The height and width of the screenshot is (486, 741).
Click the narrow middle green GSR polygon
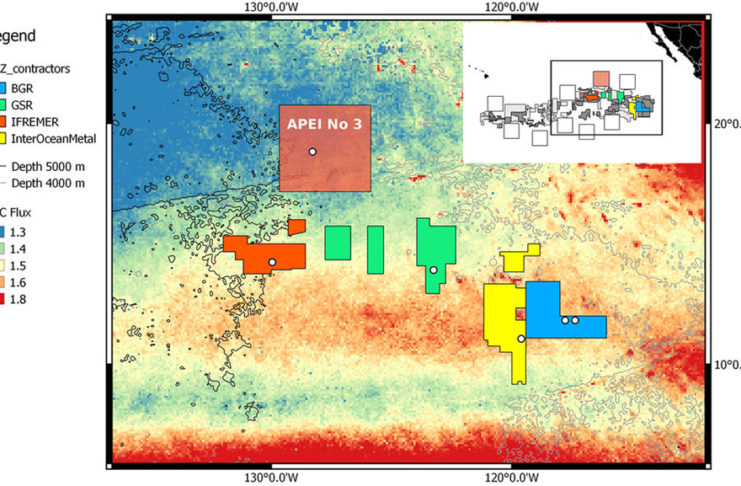[x=375, y=249]
